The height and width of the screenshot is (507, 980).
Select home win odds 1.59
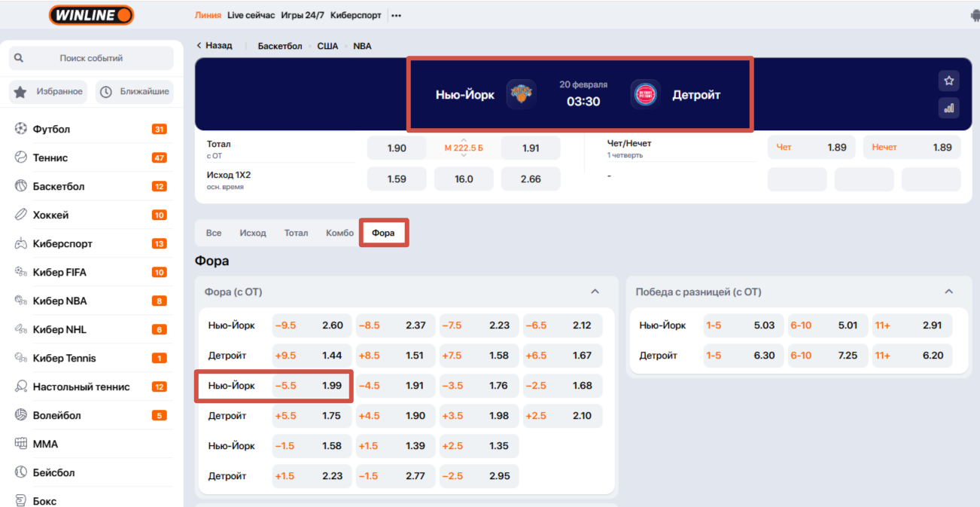[397, 179]
